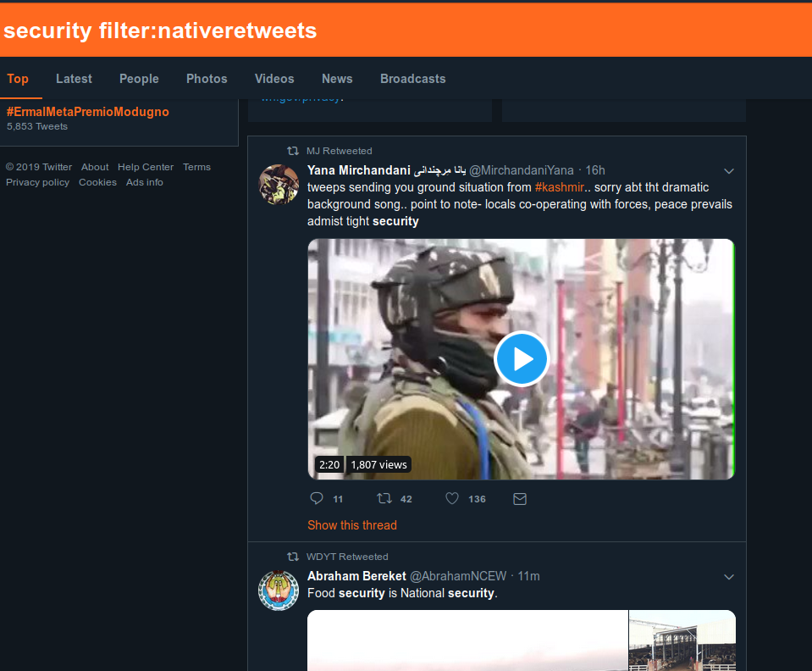Image resolution: width=812 pixels, height=671 pixels.
Task: Click 'Show this thread'
Action: (351, 524)
